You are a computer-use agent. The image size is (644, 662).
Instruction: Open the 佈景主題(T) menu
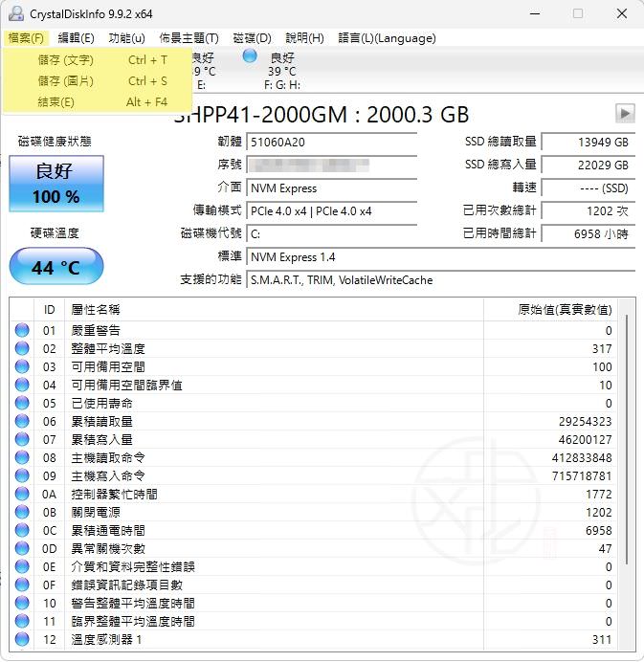(x=189, y=38)
